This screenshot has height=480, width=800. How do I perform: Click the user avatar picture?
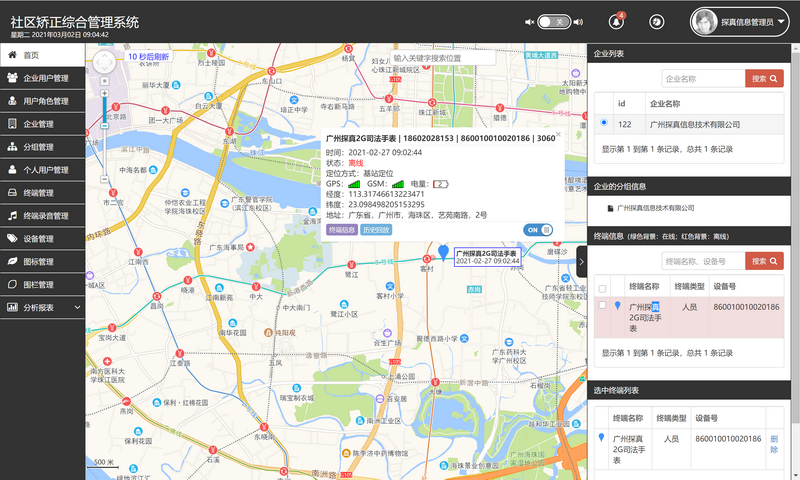click(705, 22)
